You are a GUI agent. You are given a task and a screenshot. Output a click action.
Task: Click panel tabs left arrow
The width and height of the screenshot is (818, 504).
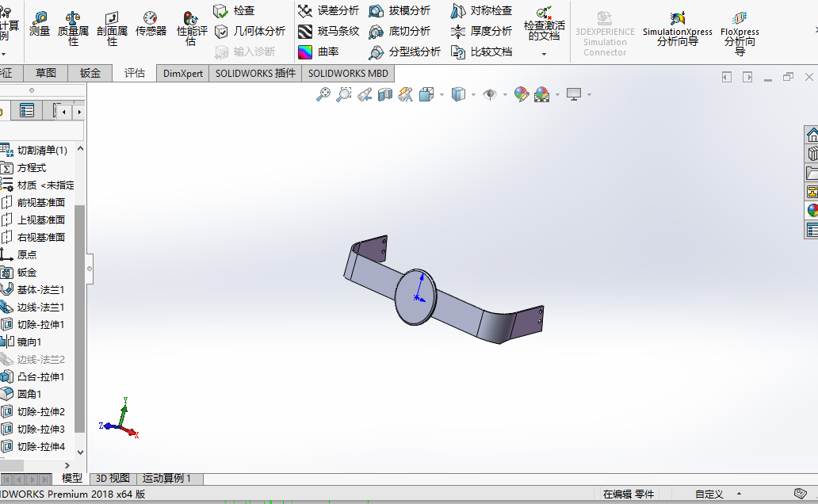tap(64, 112)
